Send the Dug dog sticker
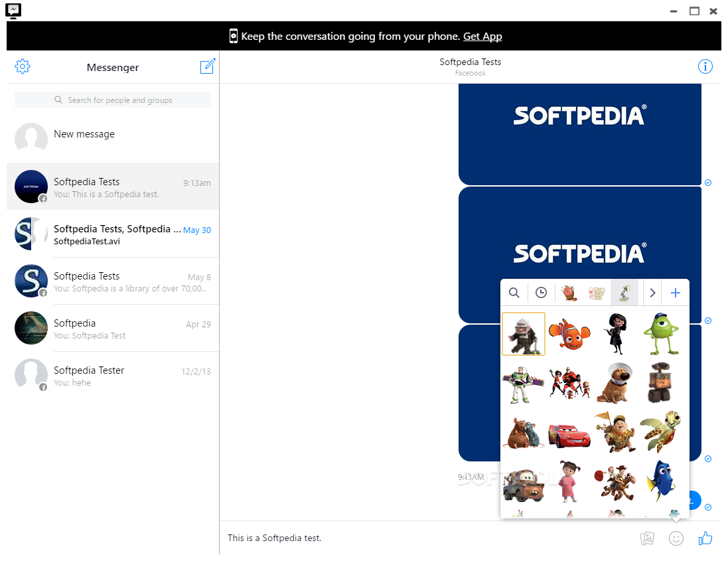This screenshot has height=561, width=728. click(616, 383)
